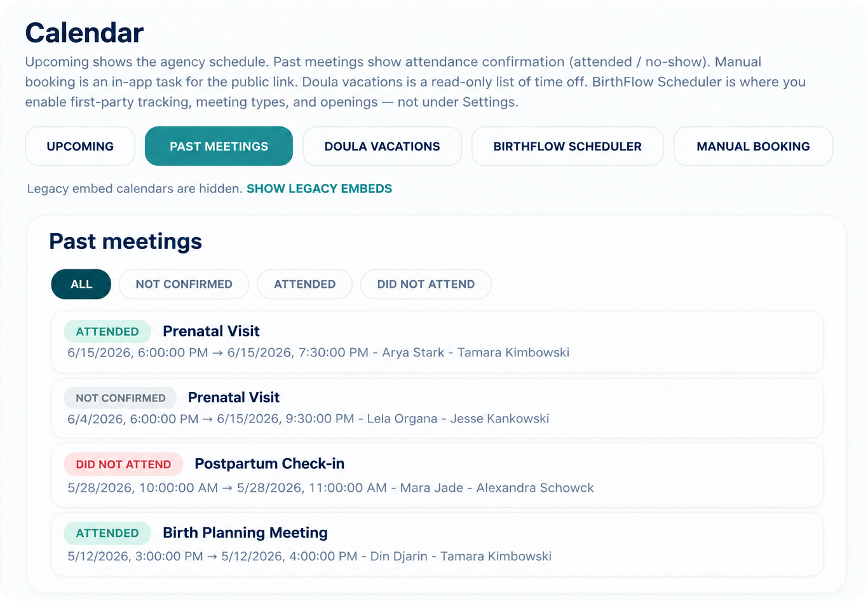
Task: Click the Attended badge on Arya Stark's visit
Action: coord(107,332)
